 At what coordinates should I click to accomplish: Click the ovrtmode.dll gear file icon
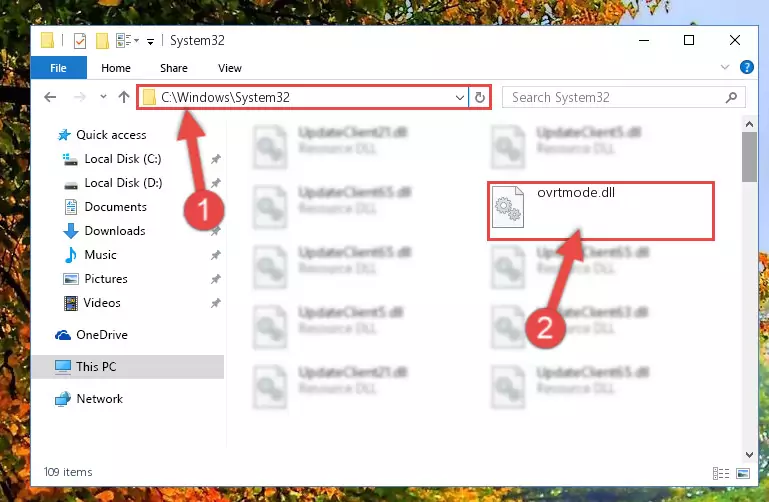coord(508,207)
